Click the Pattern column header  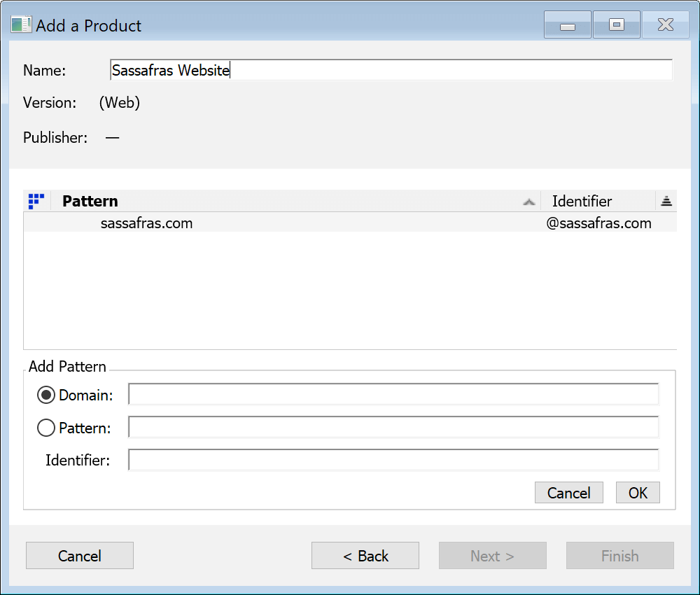(90, 201)
